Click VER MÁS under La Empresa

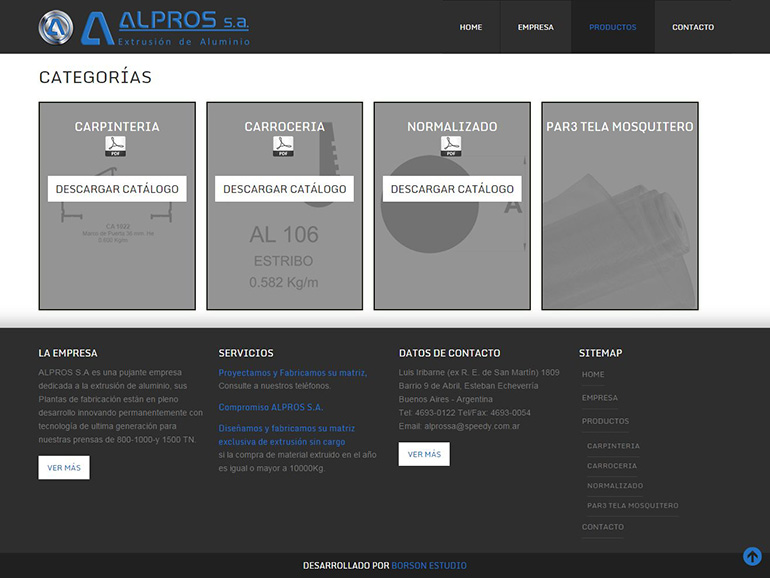pos(64,468)
